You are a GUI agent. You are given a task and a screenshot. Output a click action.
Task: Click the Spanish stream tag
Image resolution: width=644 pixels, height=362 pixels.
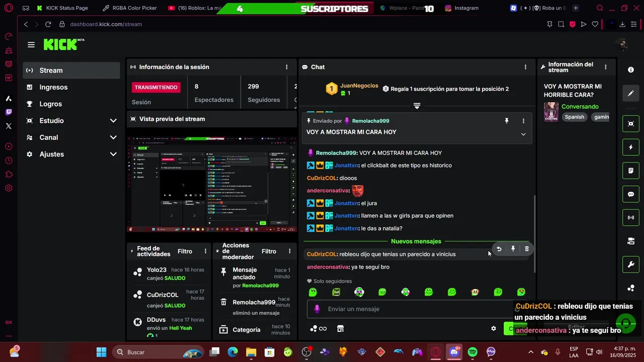click(x=574, y=117)
